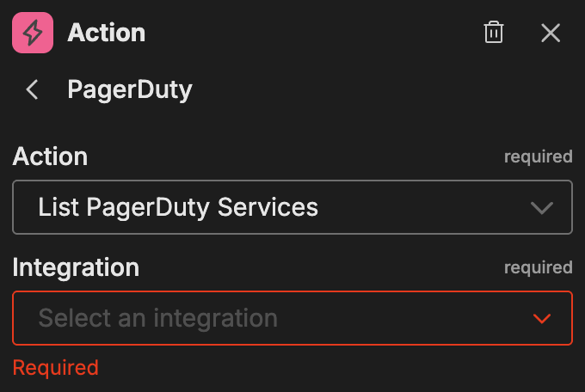
Task: Click the Integration field label
Action: coord(76,267)
